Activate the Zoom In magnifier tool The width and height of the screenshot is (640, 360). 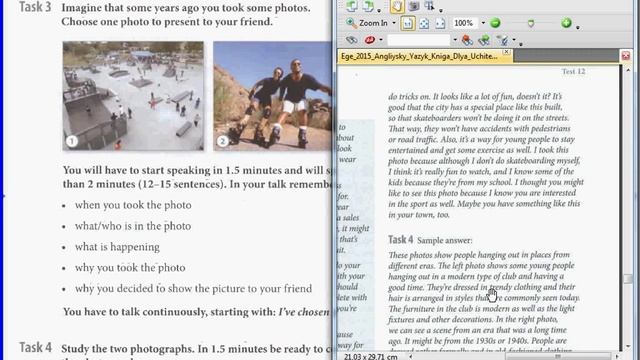[367, 23]
